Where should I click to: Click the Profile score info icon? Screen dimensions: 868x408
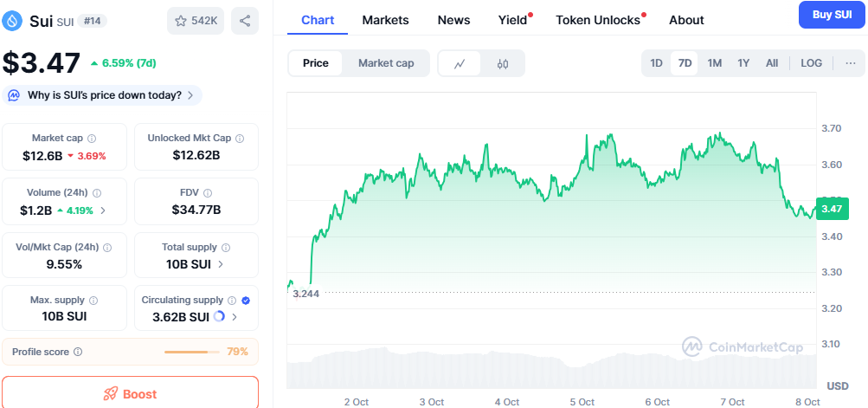[78, 352]
